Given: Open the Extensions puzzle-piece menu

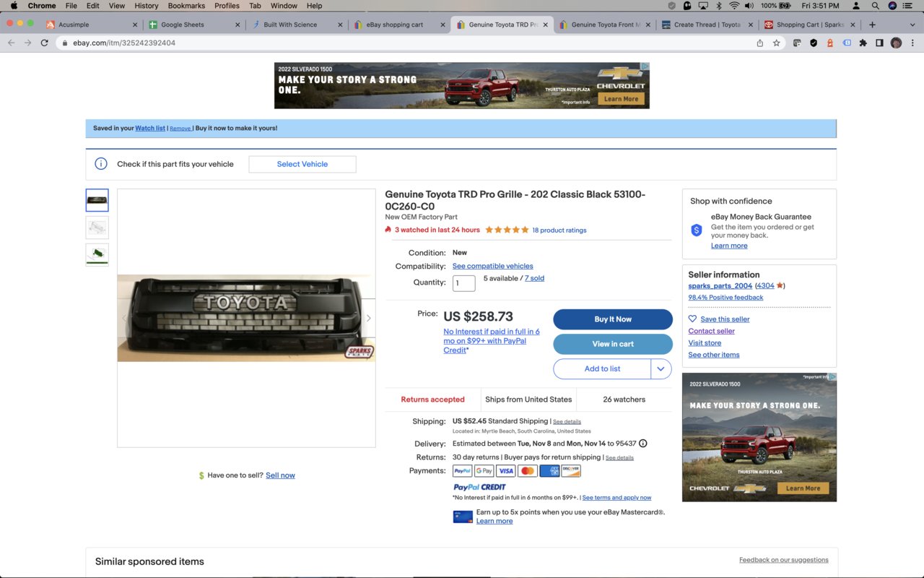Looking at the screenshot, I should pos(863,43).
